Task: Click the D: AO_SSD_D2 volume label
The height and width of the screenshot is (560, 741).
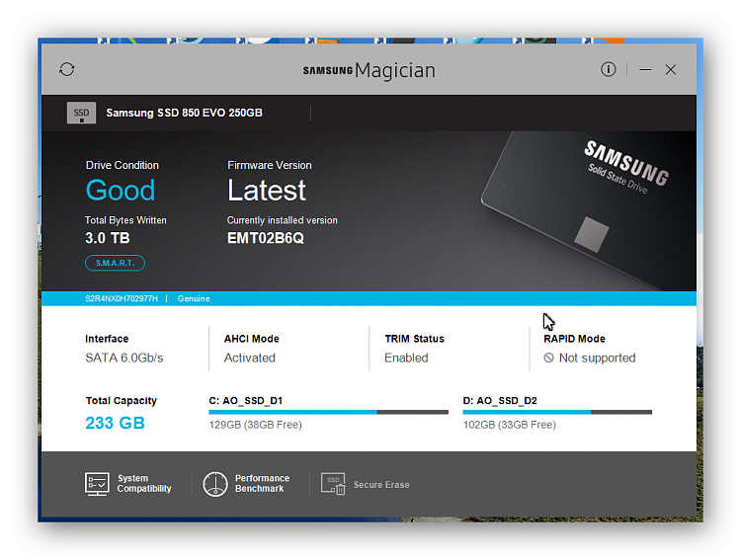Action: click(500, 401)
